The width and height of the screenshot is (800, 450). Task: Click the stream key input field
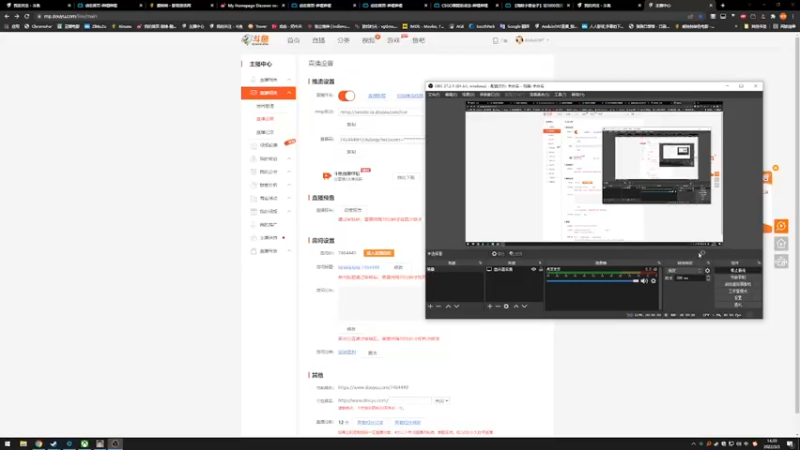[380, 139]
